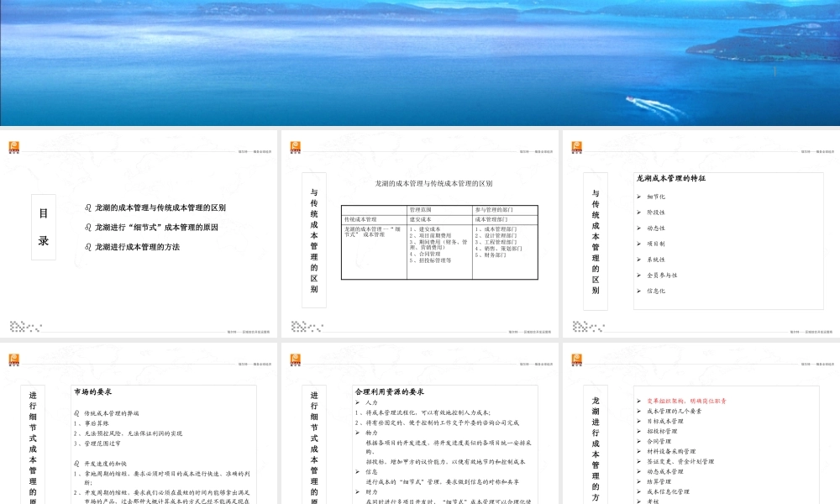Click the 目标成本管理 bullet

[x=664, y=422]
